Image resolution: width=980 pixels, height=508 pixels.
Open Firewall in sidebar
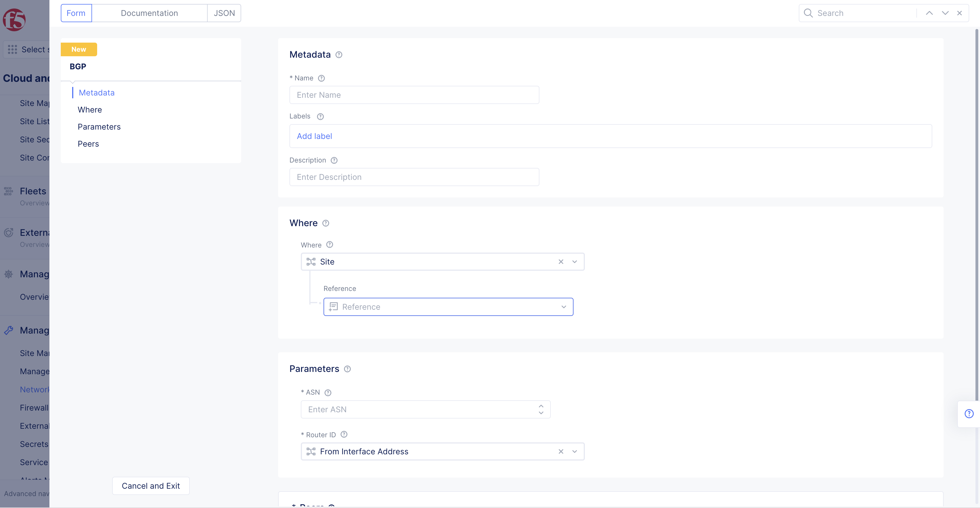click(34, 408)
